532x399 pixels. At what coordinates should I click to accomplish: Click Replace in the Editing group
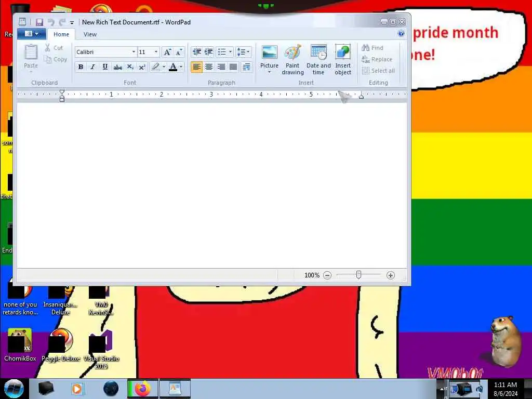pyautogui.click(x=377, y=59)
